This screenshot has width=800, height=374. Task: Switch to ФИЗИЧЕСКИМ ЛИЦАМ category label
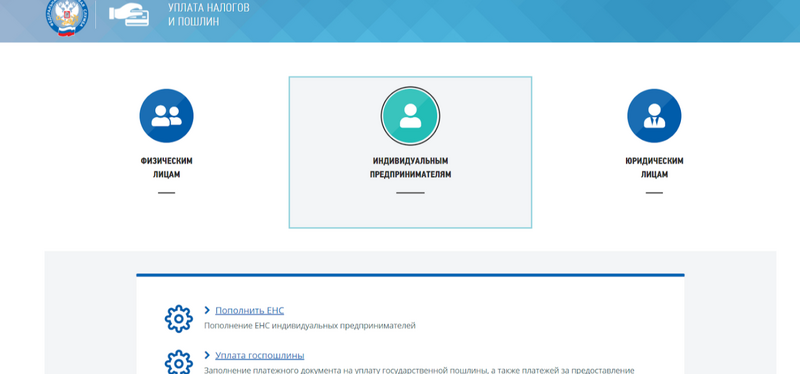pos(166,168)
